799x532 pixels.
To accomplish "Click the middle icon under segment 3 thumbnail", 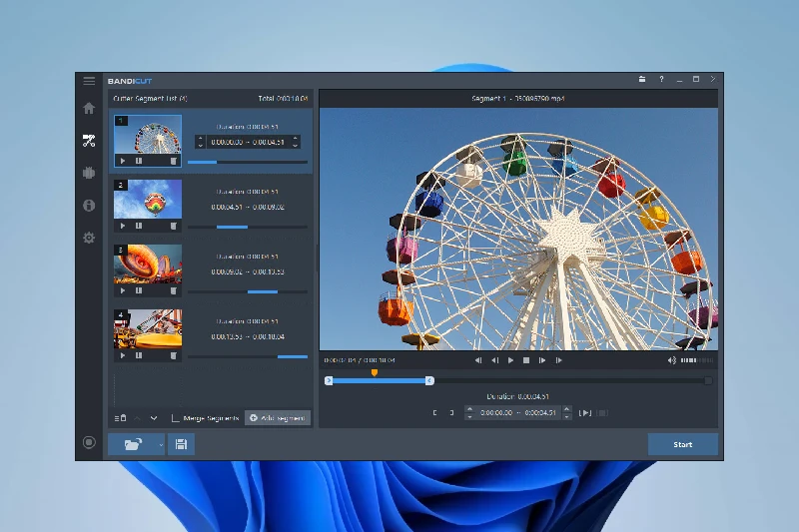I will coord(139,290).
